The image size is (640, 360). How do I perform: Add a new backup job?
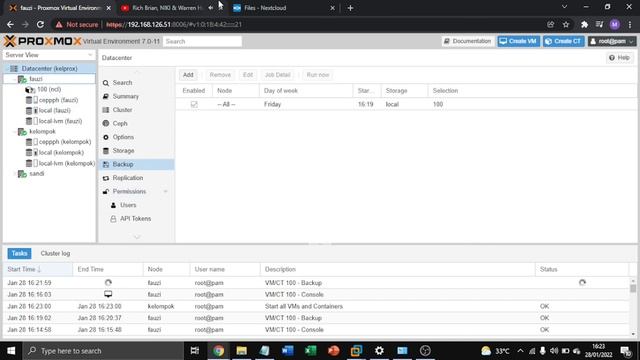tap(188, 75)
